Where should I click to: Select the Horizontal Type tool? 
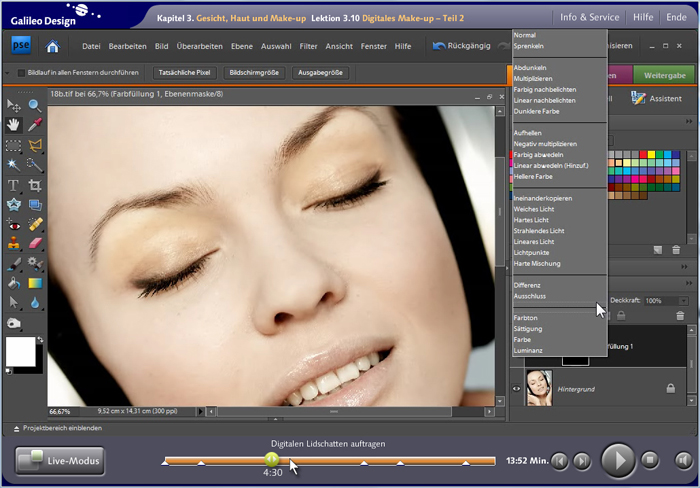point(14,185)
